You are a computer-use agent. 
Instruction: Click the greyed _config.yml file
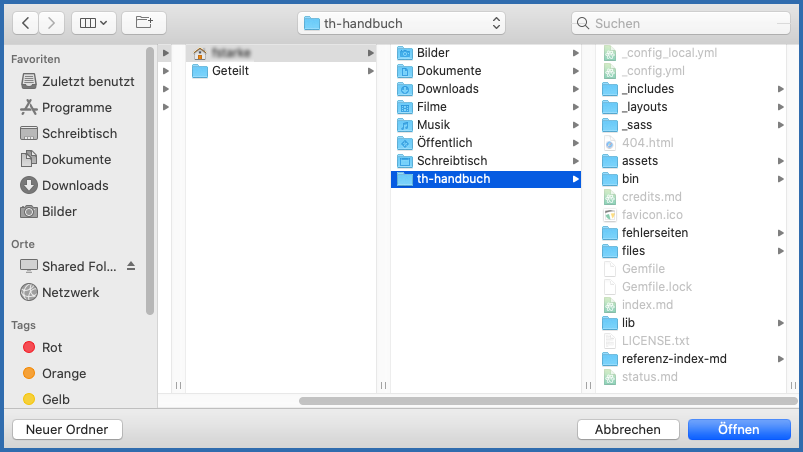pyautogui.click(x=691, y=71)
